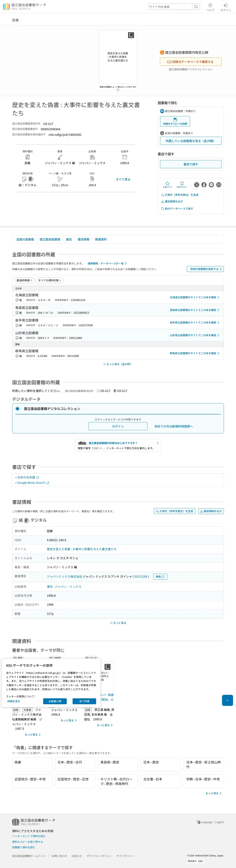Open 青森県立図書館のサイトでこの本を確認
Image resolution: width=236 pixels, height=868 pixels.
coord(194,310)
